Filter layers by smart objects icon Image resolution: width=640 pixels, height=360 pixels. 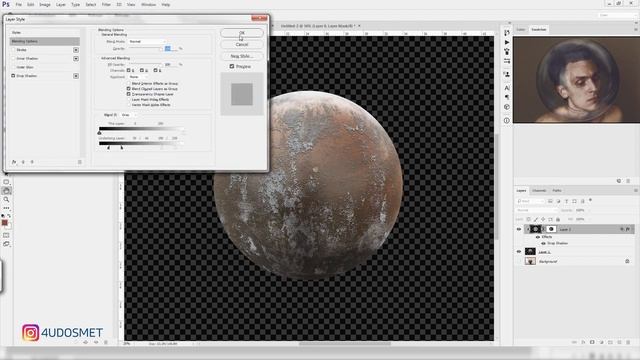click(x=582, y=201)
